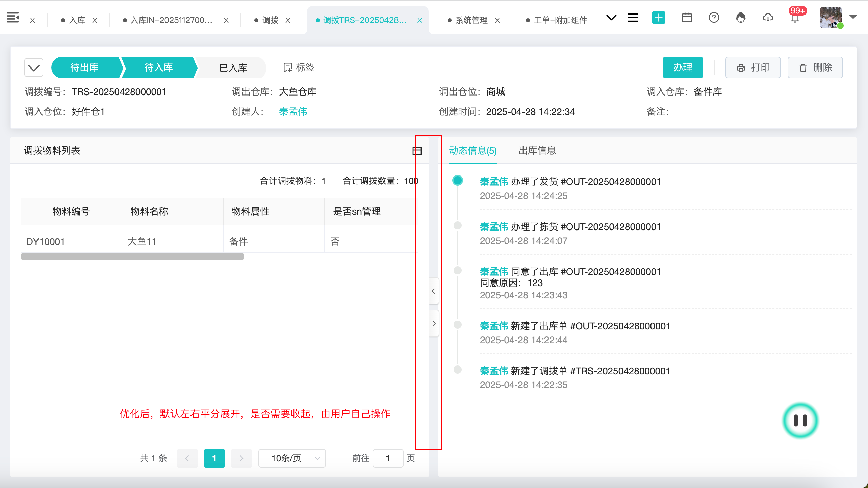Pause using the floating green button
The width and height of the screenshot is (868, 488).
pos(800,421)
